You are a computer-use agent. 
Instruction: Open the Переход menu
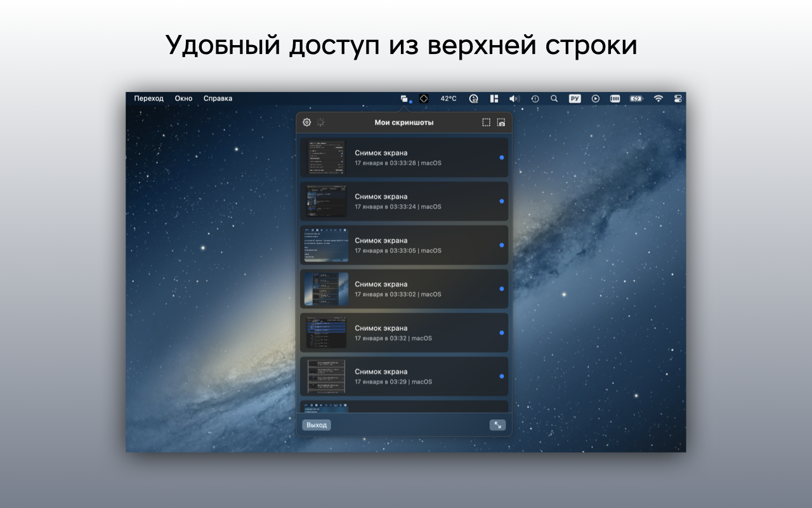click(148, 98)
